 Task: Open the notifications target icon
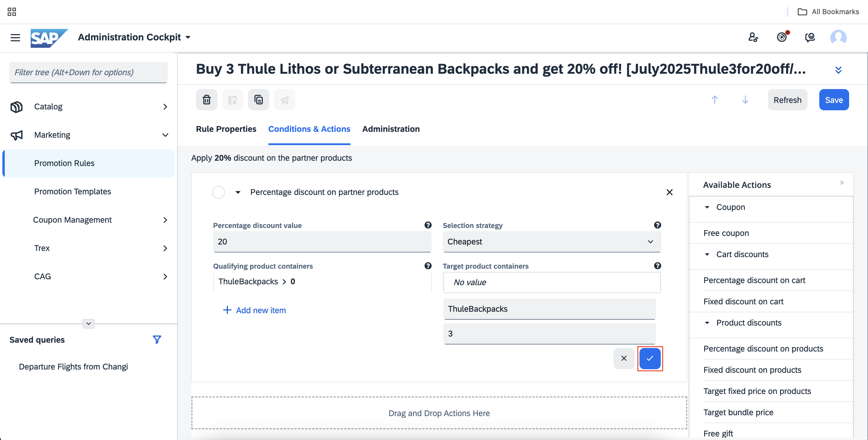(x=782, y=37)
